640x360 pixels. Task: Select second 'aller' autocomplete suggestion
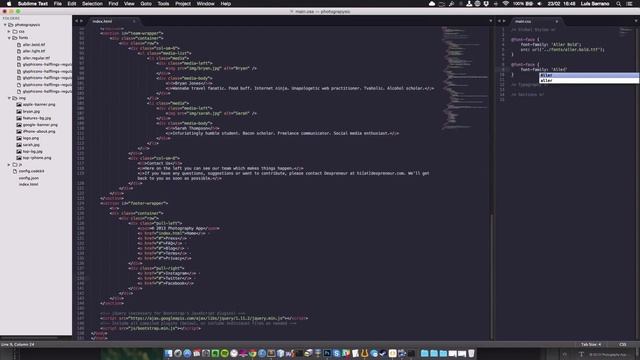(589, 81)
